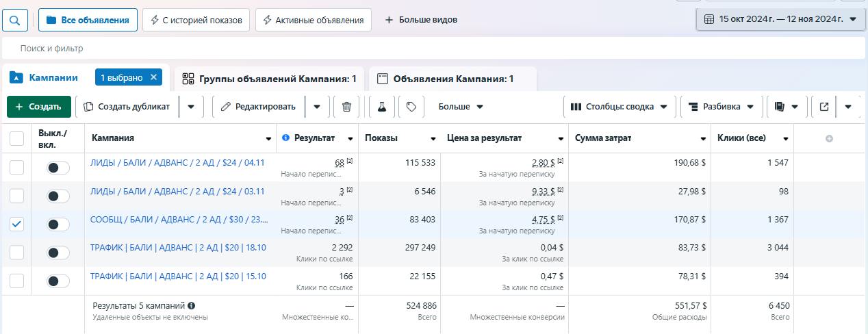Toggle the ЛИДЫ $24 / 04.11 campaign switch
The width and height of the screenshot is (868, 334).
(x=58, y=168)
